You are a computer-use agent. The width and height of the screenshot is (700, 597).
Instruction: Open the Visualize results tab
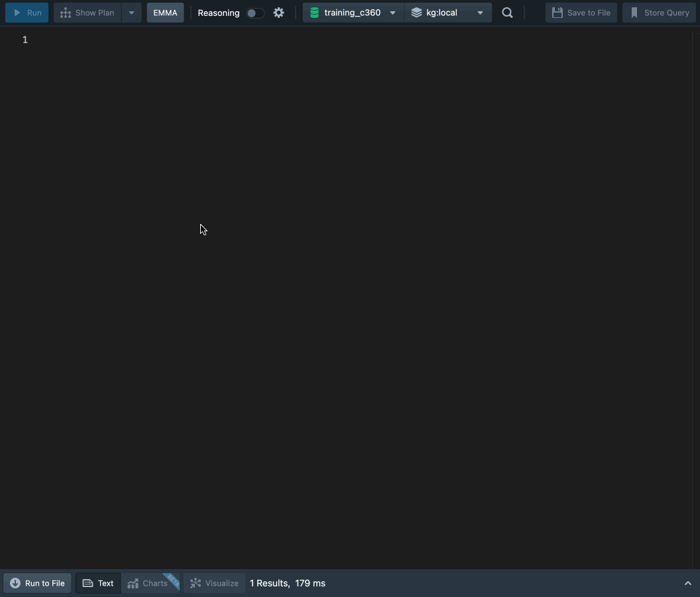214,583
